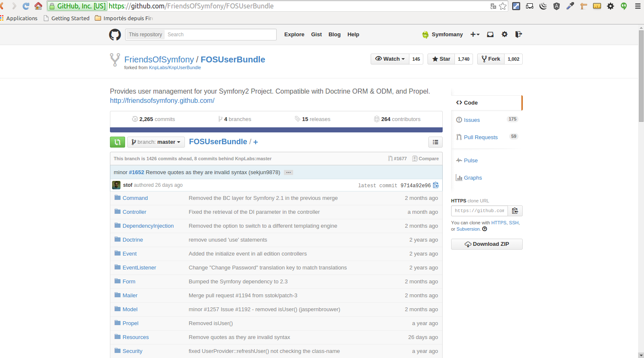644x358 pixels.
Task: Click the page vertical scrollbar thumb
Action: 641,76
